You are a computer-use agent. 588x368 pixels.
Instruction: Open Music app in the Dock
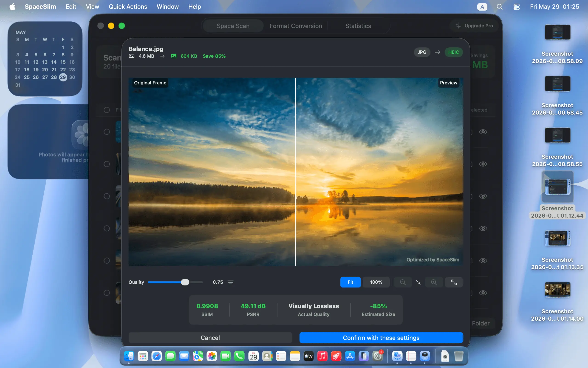(322, 356)
